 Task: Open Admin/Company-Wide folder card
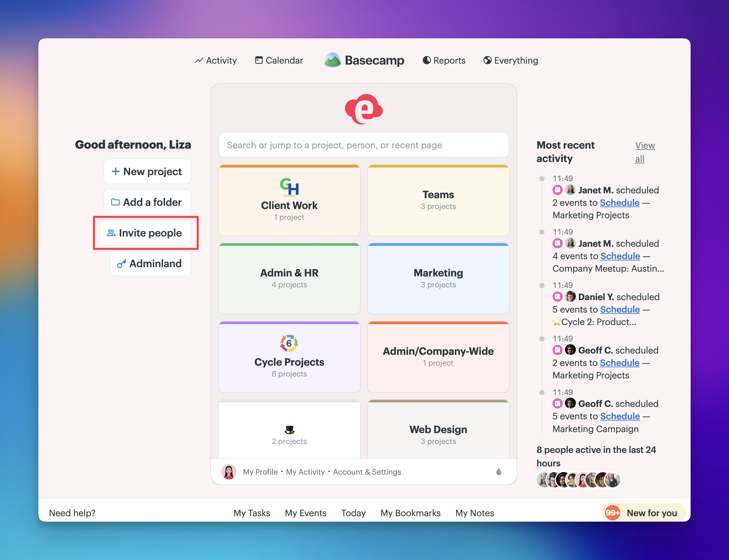[438, 357]
